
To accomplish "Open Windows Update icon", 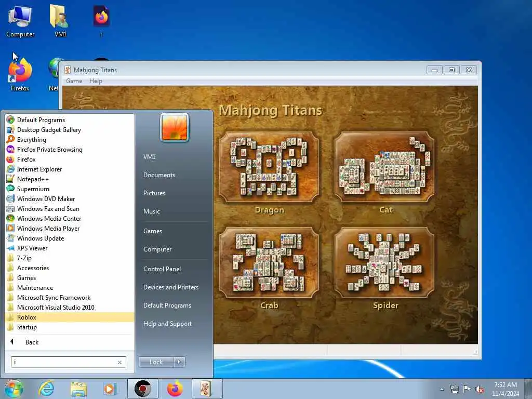I will (x=10, y=238).
